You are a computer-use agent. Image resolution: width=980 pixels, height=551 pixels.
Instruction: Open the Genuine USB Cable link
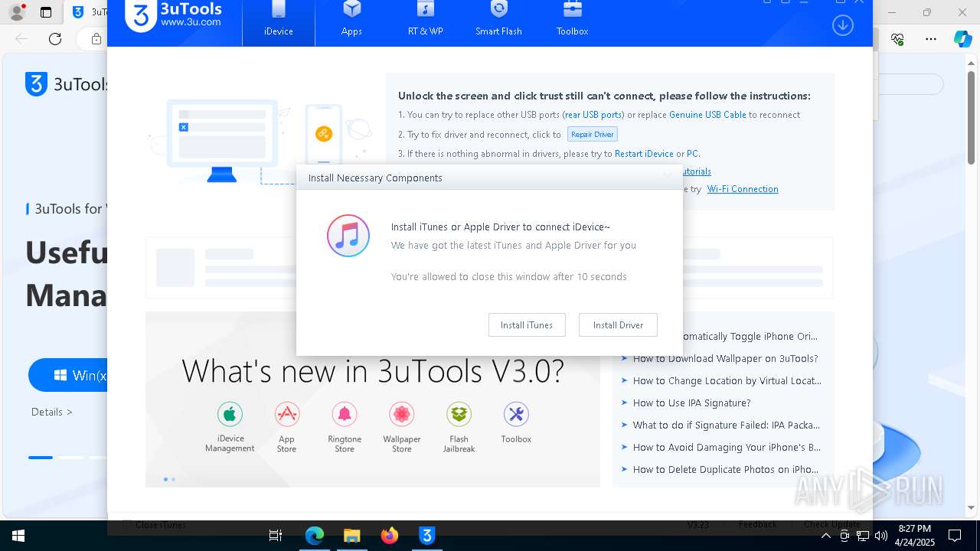(707, 115)
